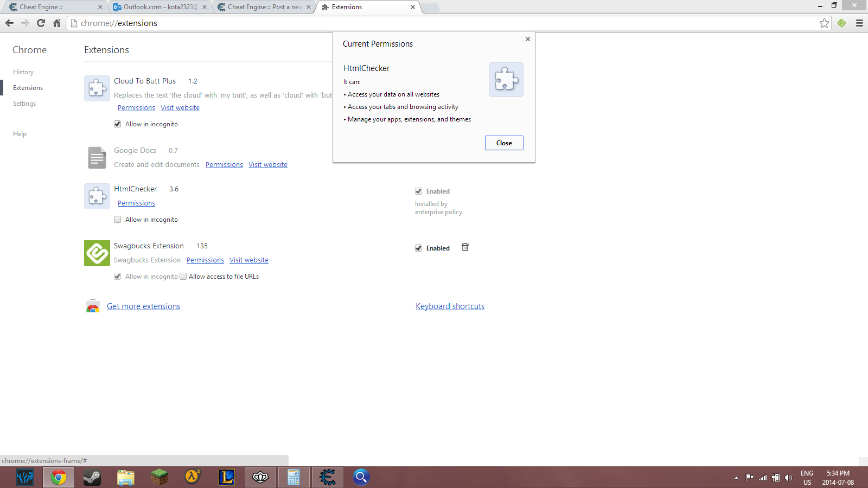
Task: Launch Minecraft from the taskbar
Action: pos(158,477)
